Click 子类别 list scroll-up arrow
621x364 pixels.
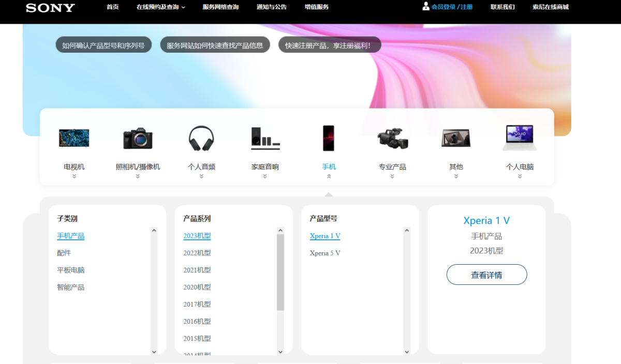[x=154, y=231]
